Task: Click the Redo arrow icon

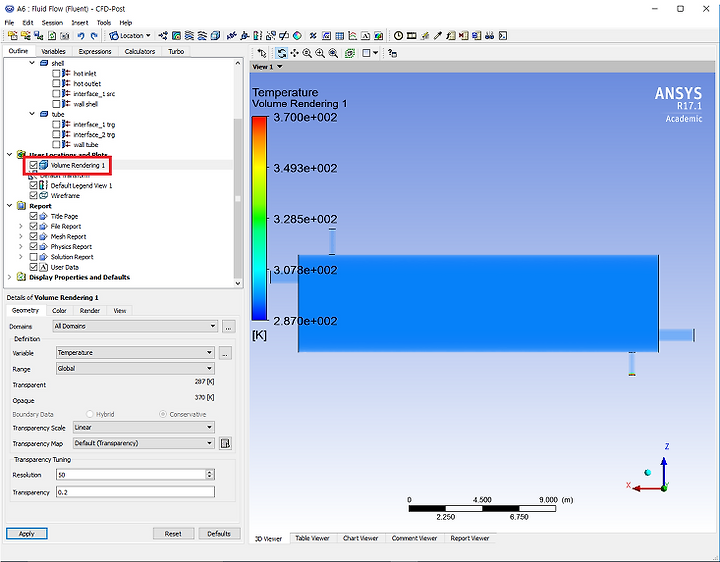Action: coord(94,35)
